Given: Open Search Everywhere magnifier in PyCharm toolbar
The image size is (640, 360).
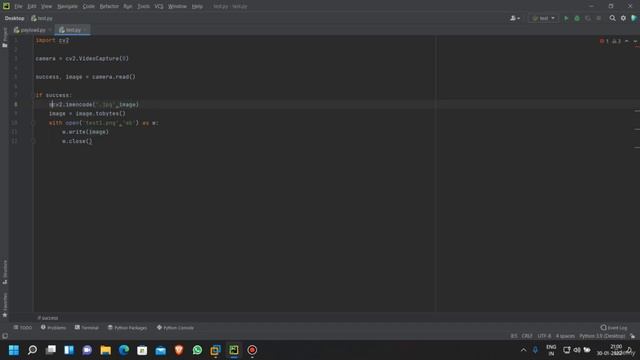Looking at the screenshot, I should point(612,18).
